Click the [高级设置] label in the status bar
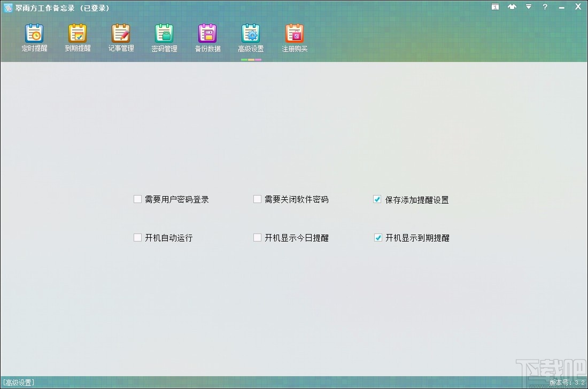588x389 pixels. coord(18,383)
